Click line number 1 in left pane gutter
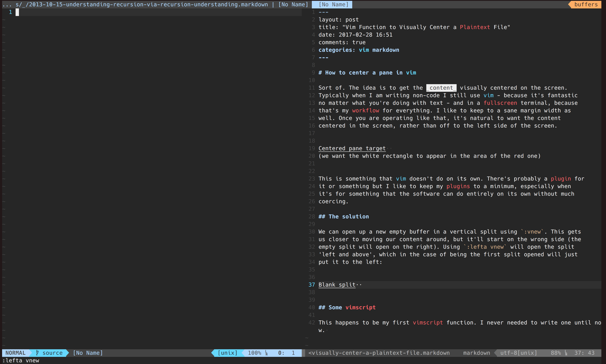606x364 pixels. coord(10,12)
